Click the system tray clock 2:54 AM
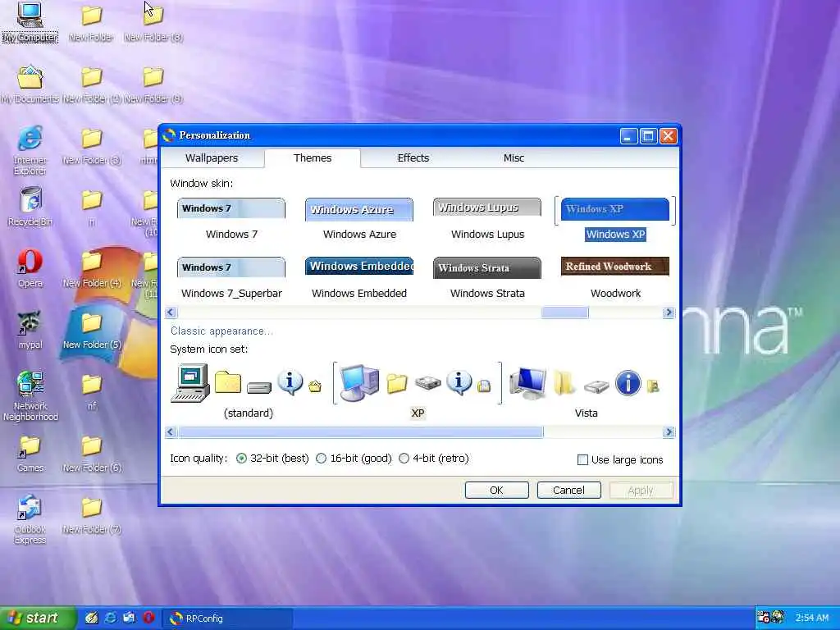The image size is (840, 630). pyautogui.click(x=811, y=618)
